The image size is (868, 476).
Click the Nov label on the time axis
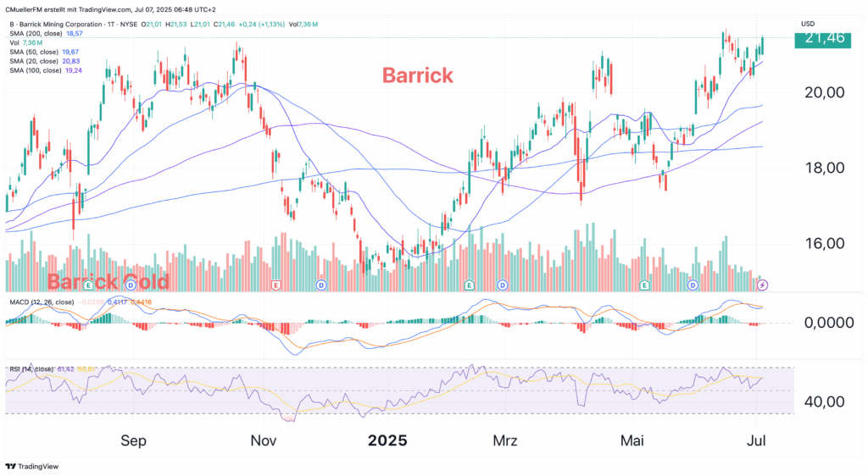[264, 440]
